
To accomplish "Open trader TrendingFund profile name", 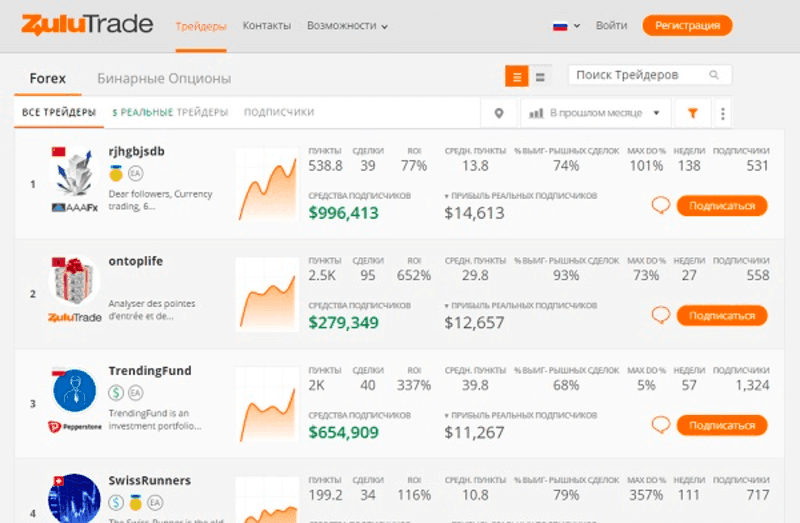I will point(150,371).
